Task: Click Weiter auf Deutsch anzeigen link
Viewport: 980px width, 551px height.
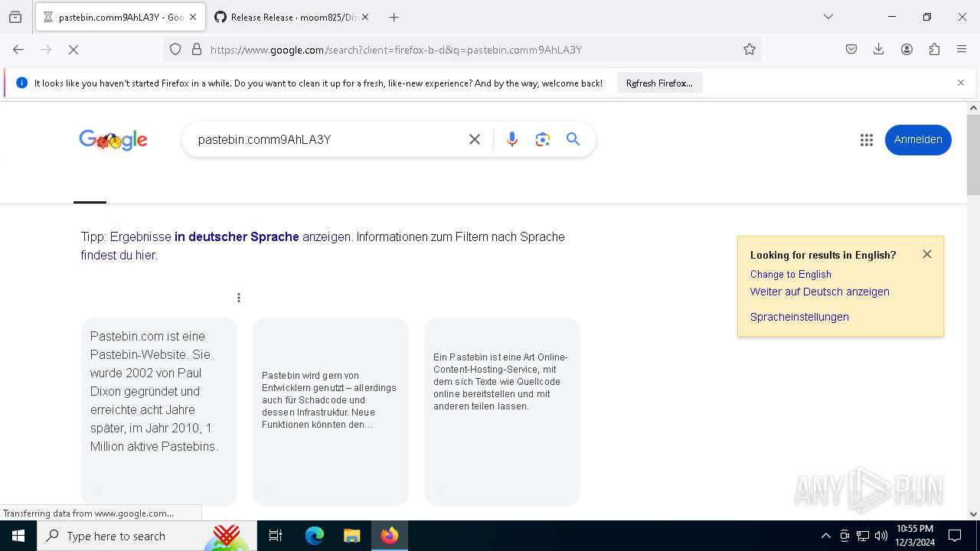Action: (x=820, y=292)
